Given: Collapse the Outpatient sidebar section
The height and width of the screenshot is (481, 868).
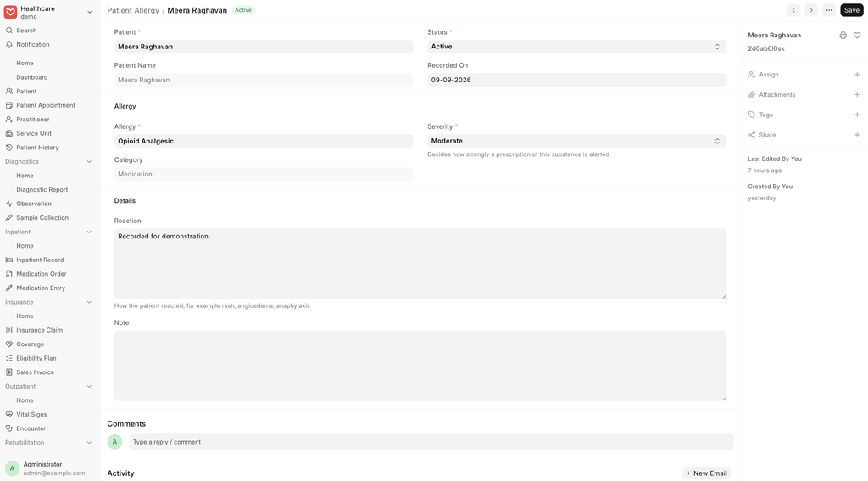Looking at the screenshot, I should coord(89,387).
